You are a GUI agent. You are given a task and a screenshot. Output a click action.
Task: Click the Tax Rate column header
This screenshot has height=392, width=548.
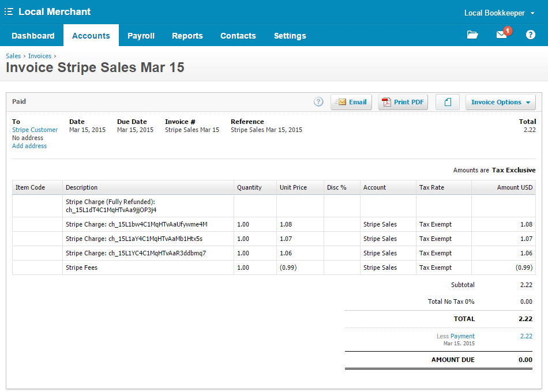(x=444, y=187)
